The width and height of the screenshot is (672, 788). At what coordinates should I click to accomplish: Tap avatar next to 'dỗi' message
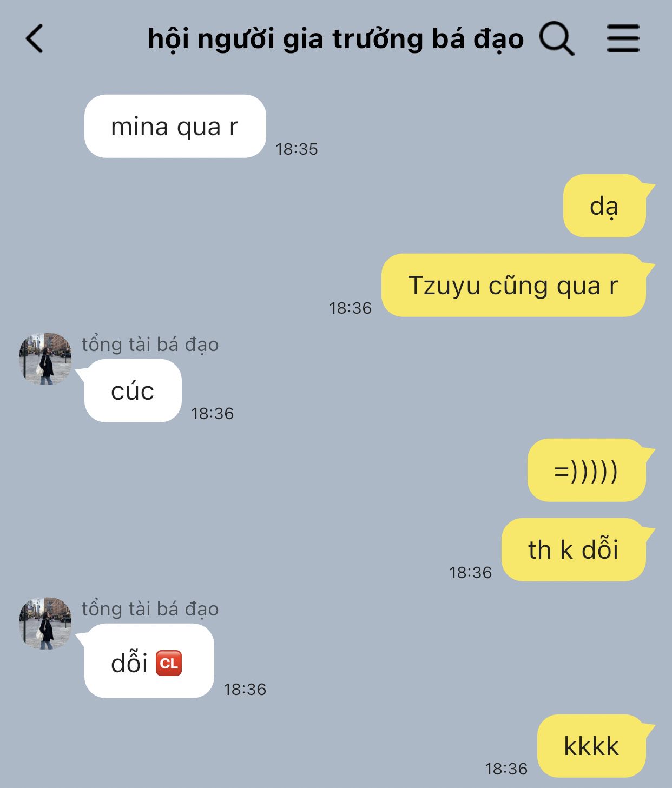[x=45, y=623]
